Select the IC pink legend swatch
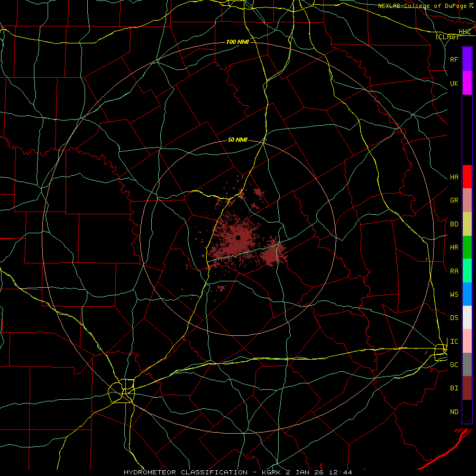Viewport: 476px width, 476px height. 467,341
